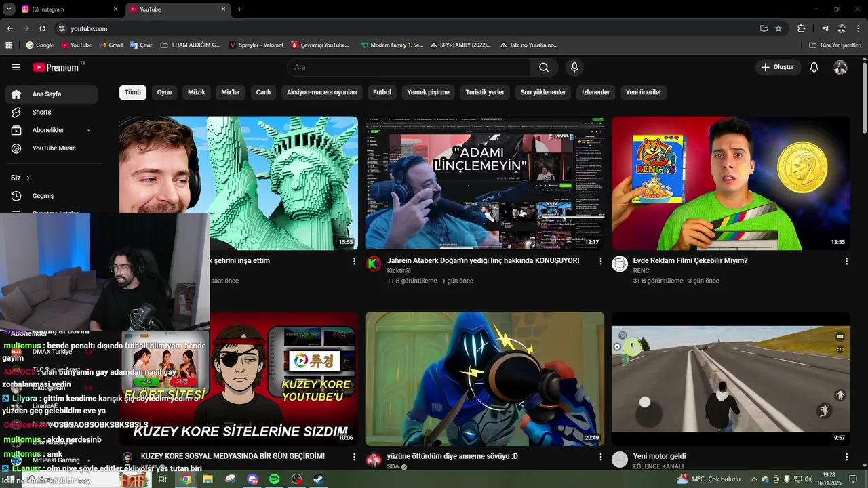Image resolution: width=868 pixels, height=488 pixels.
Task: Select the İzlenenler filter chip
Action: point(596,92)
